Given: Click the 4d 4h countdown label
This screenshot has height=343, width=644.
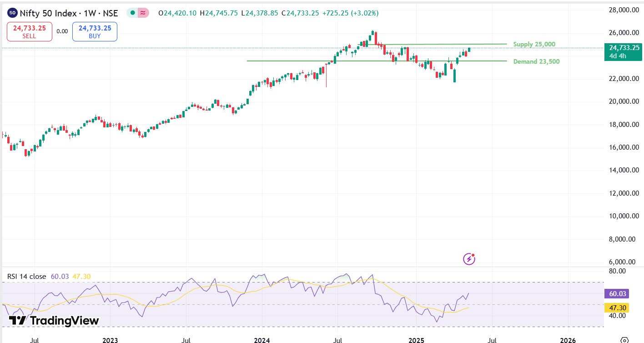Looking at the screenshot, I should (618, 56).
